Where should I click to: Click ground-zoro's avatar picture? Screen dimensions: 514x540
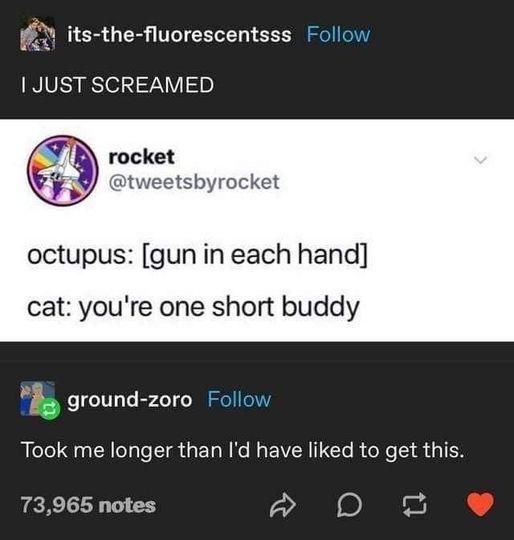[x=37, y=398]
